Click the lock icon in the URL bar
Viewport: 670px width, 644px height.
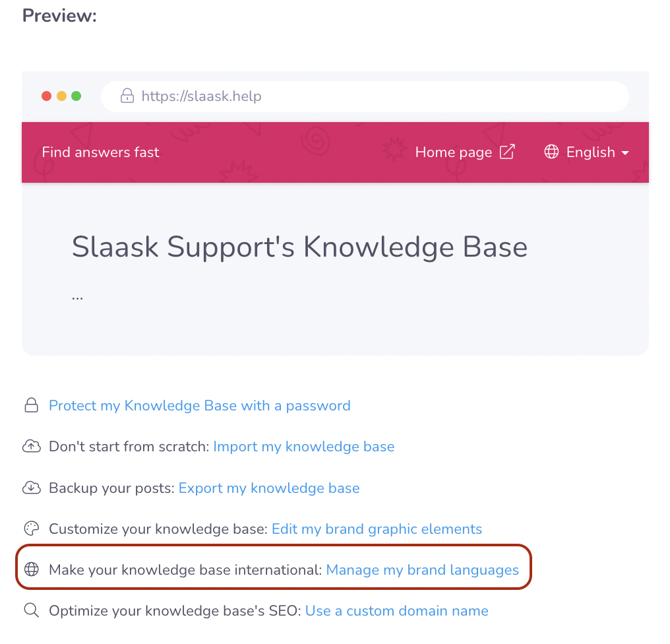(x=127, y=96)
